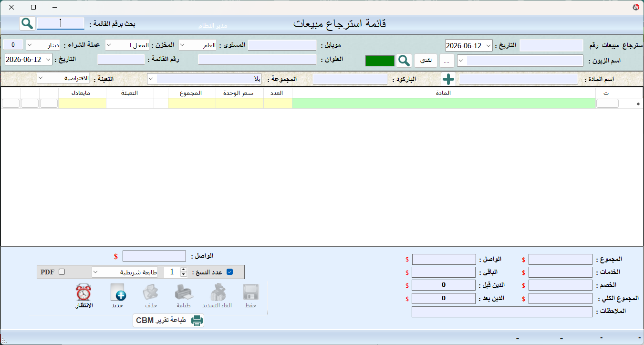Screen dimensions: 644x345
Task: Click the ellipsis (....) button beside customer
Action: click(447, 61)
